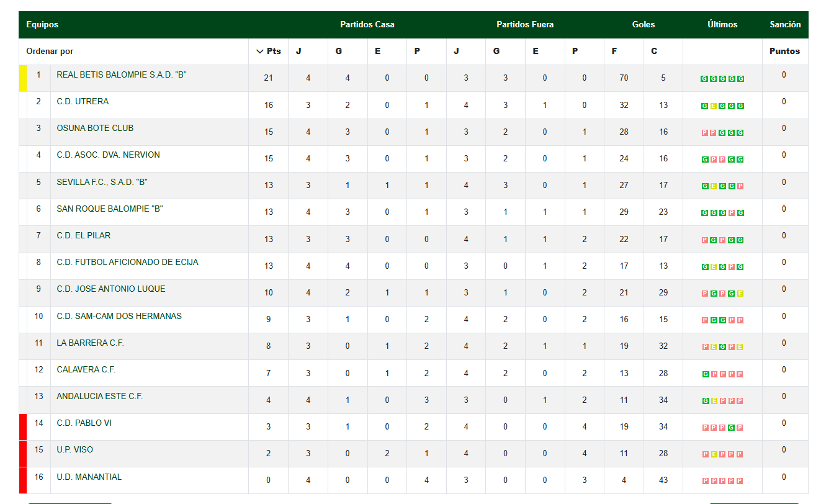
Task: Sort by goals against (C) column
Action: [654, 52]
